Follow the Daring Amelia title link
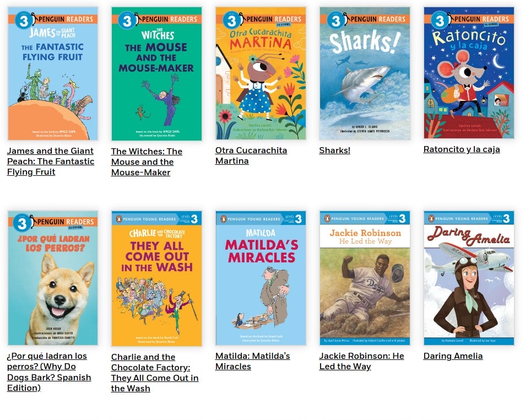Viewport: 531px width, 420px height. (453, 356)
